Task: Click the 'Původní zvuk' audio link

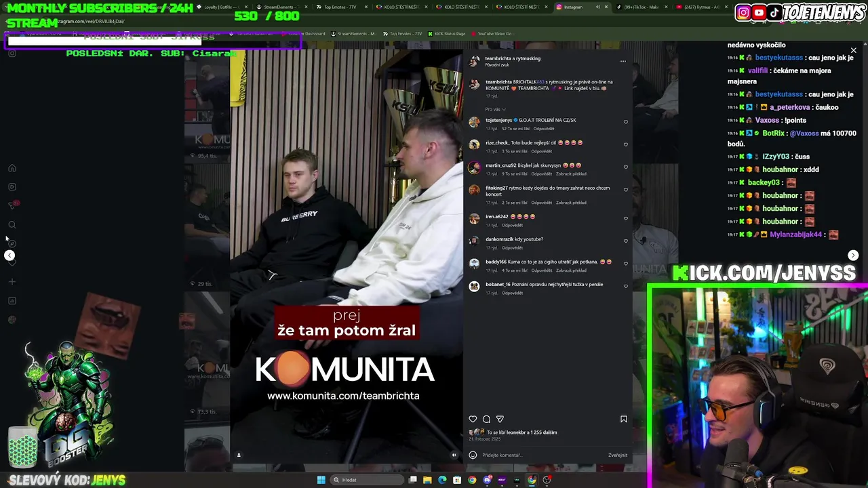Action: (x=497, y=65)
